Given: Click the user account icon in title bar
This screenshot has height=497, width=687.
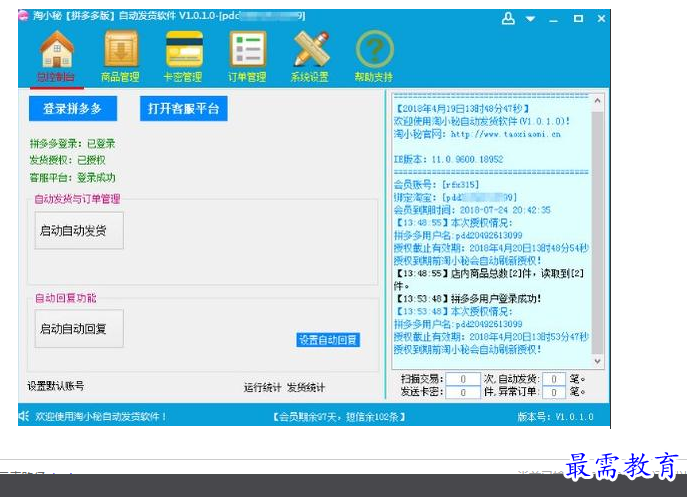Looking at the screenshot, I should 508,19.
